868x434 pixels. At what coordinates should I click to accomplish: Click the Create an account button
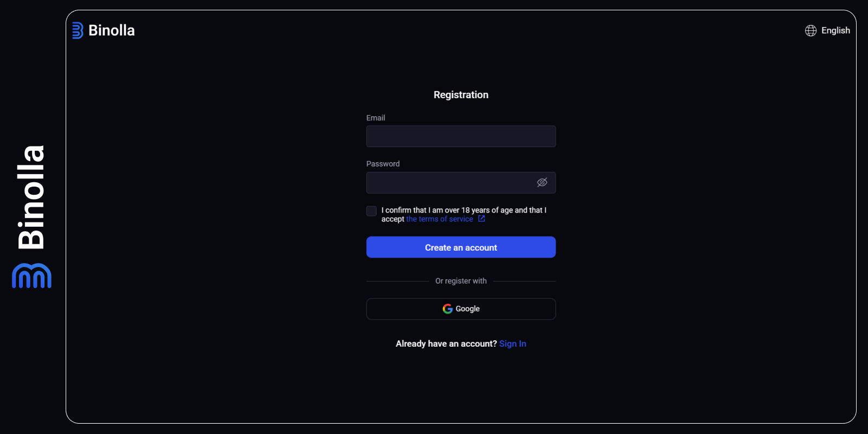coord(461,247)
